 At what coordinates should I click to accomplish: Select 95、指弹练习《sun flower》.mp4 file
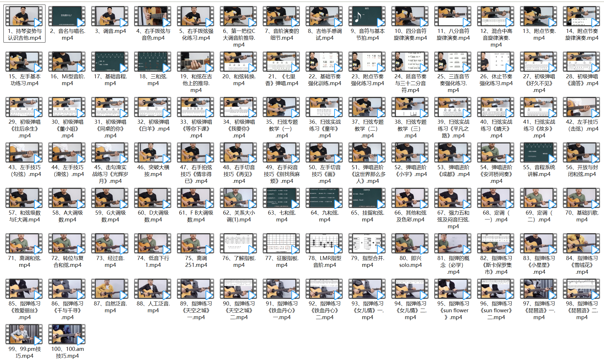click(x=453, y=289)
